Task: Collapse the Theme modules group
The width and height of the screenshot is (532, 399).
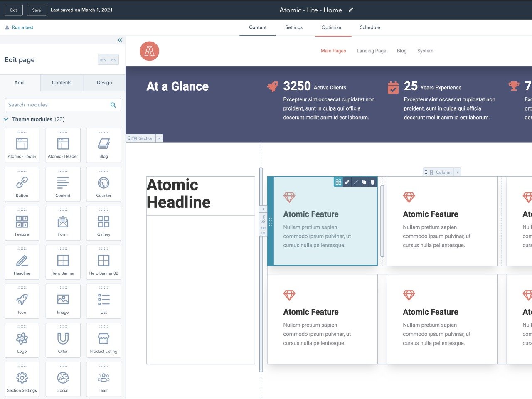Action: 6,119
